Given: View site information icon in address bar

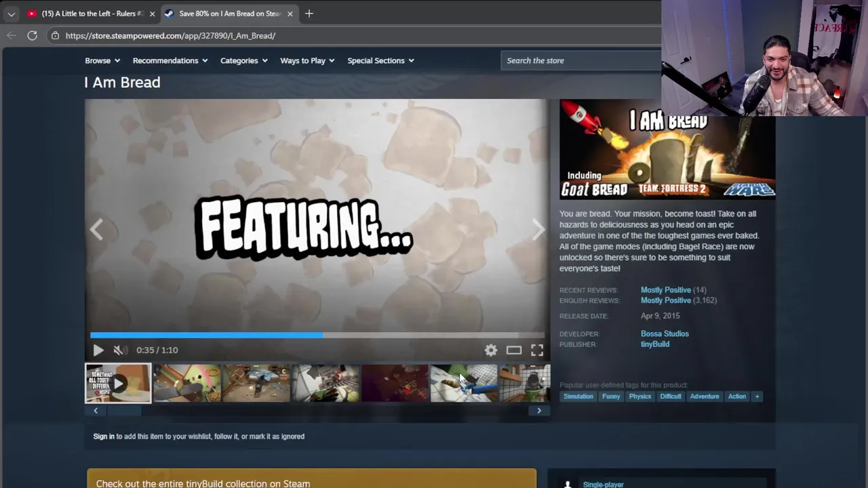Looking at the screenshot, I should coord(56,35).
